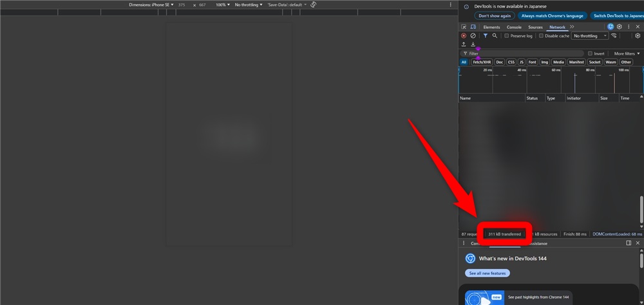This screenshot has height=305, width=644.
Task: Expand the More filters menu
Action: pyautogui.click(x=627, y=53)
